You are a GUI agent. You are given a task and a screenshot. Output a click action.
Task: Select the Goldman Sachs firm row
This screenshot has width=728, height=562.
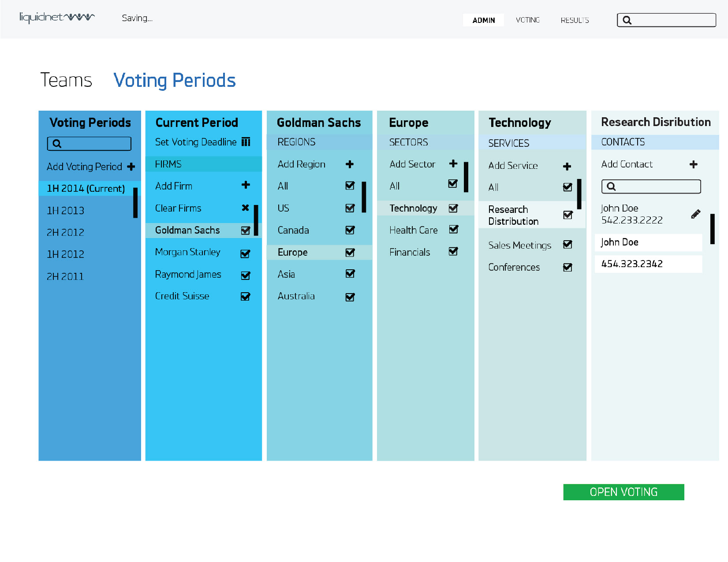[x=203, y=230]
